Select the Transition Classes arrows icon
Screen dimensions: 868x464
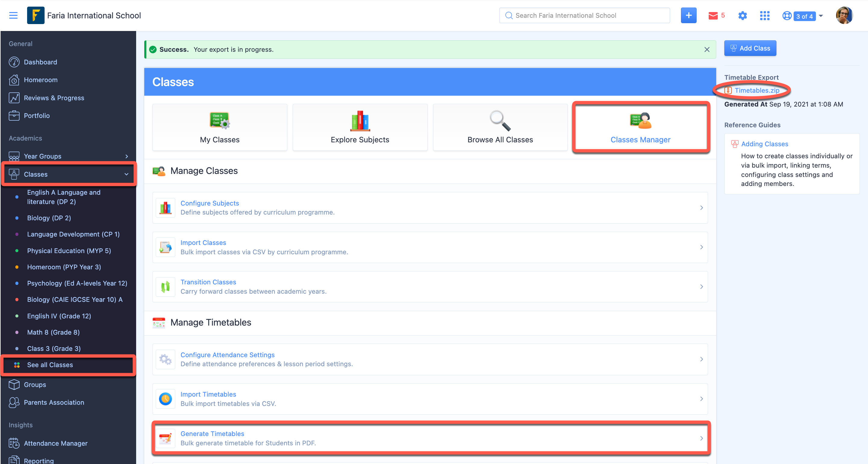[165, 286]
